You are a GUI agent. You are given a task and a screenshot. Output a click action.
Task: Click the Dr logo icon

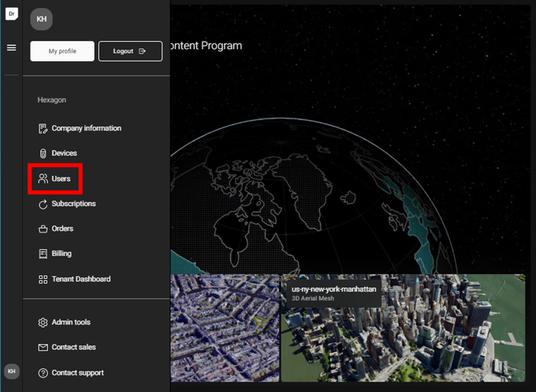(12, 14)
